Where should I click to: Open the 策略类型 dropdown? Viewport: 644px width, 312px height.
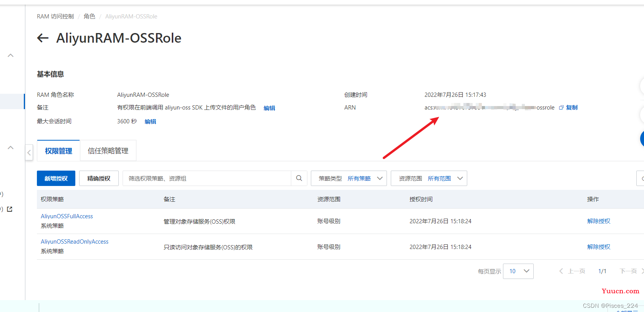[349, 178]
